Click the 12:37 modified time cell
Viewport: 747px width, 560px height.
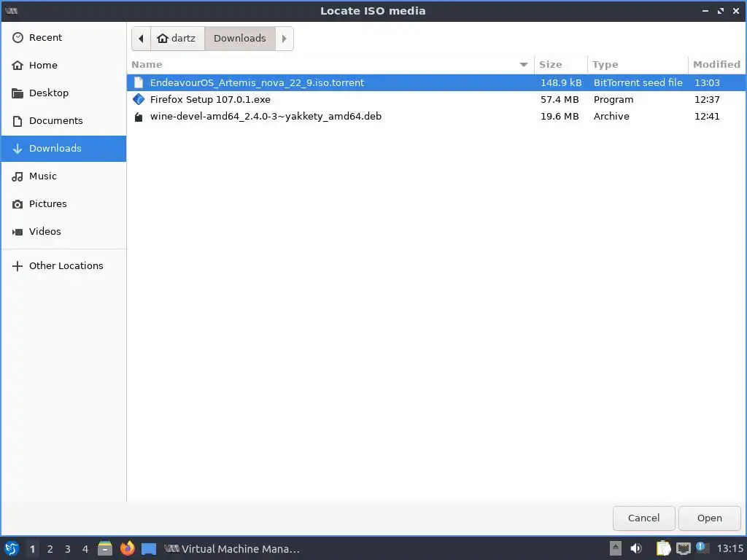(x=707, y=99)
